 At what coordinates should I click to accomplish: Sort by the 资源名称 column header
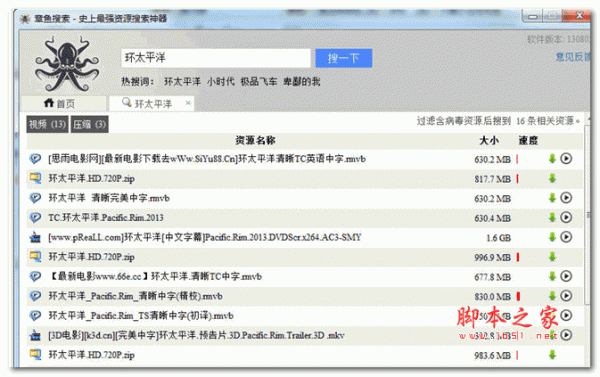pos(255,140)
